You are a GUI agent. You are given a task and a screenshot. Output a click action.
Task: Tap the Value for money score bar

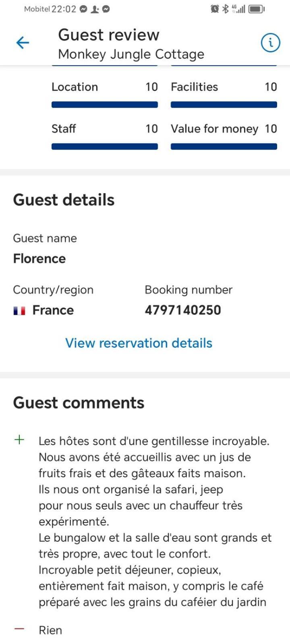224,147
